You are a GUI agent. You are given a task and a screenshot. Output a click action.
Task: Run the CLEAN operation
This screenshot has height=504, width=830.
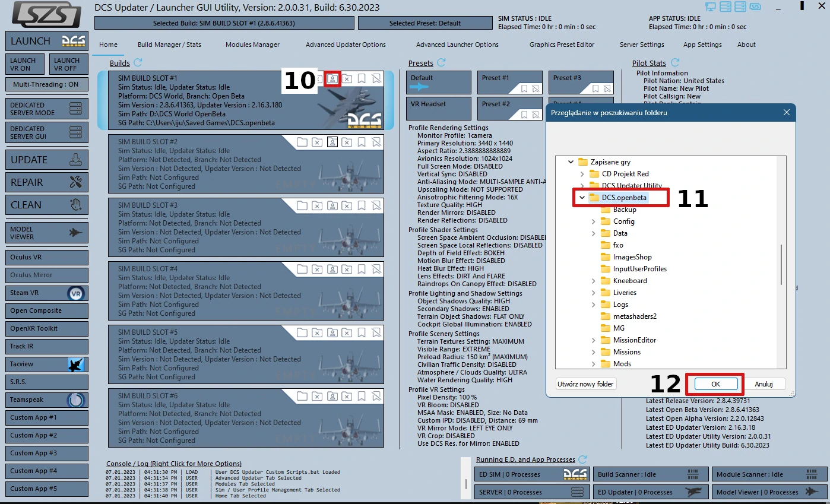click(47, 205)
